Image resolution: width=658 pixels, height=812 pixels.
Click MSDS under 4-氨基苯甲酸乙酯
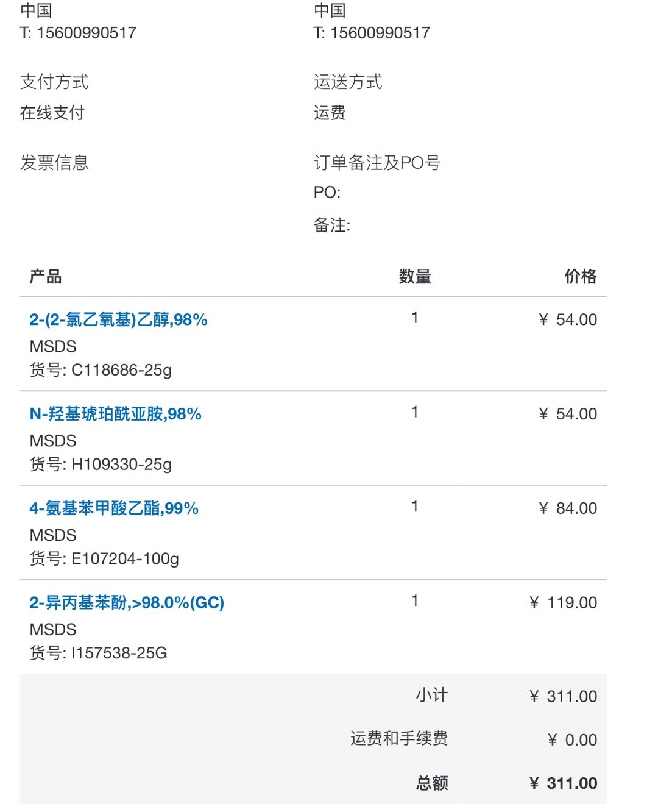(53, 535)
